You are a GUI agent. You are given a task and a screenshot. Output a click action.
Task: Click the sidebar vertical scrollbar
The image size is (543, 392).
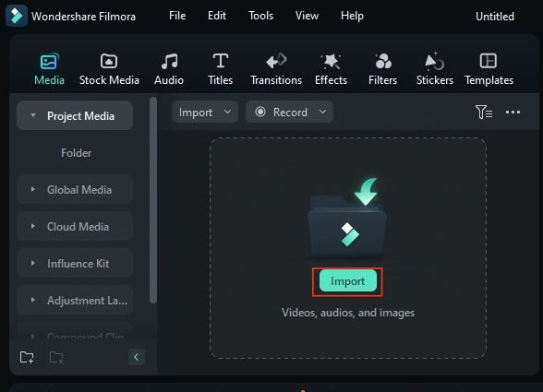[153, 200]
